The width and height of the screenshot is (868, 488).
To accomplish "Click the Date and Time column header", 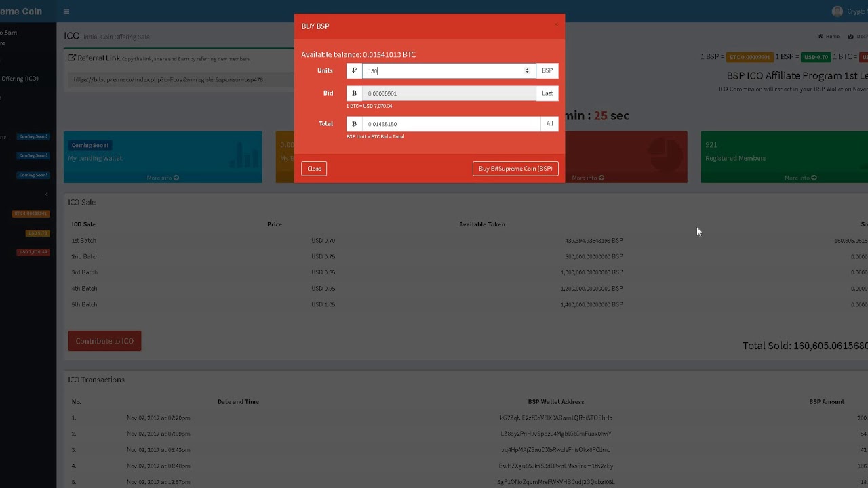I will pyautogui.click(x=238, y=402).
